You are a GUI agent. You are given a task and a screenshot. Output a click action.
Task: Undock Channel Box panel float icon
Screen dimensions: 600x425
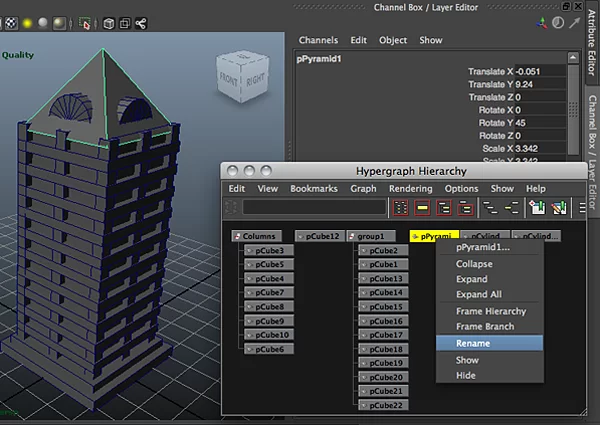click(x=566, y=7)
